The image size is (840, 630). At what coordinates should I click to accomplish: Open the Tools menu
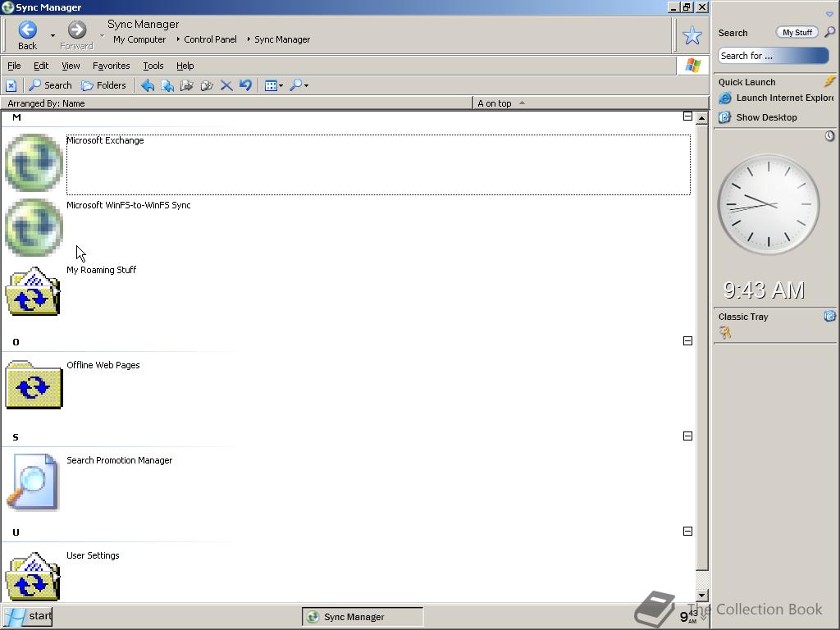153,66
